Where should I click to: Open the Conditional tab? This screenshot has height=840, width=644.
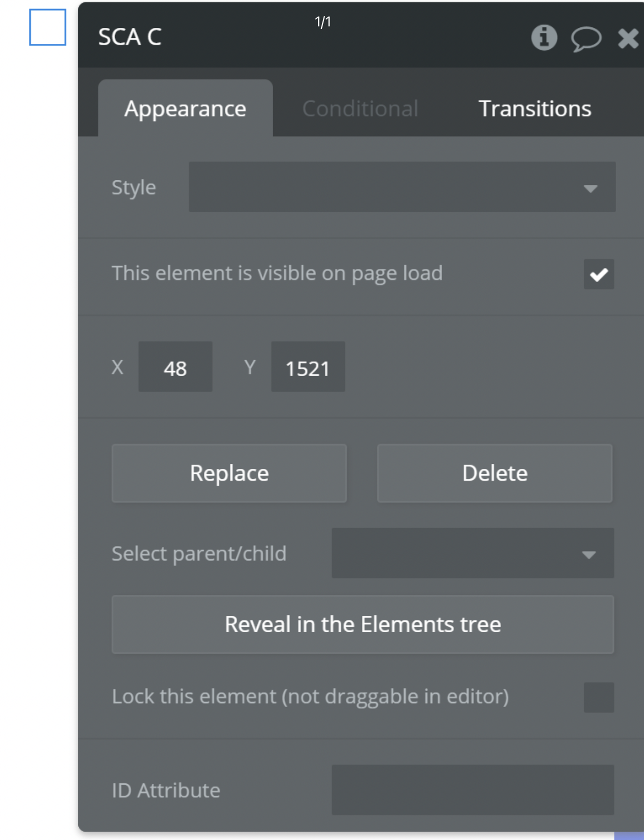pyautogui.click(x=360, y=109)
